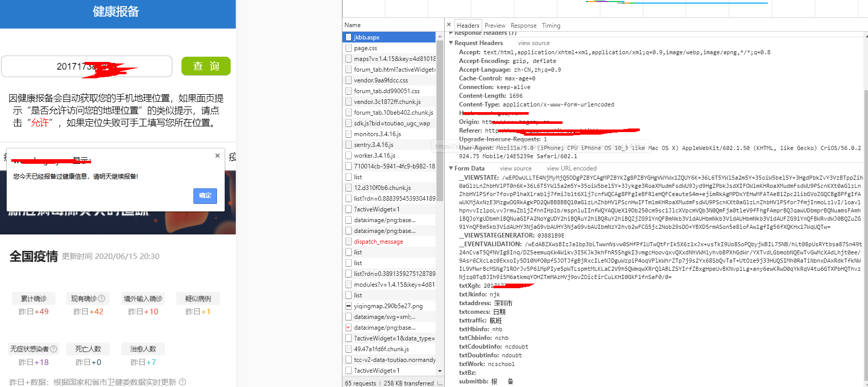Open the help icon beside 无症状感染者
This screenshot has height=387, width=868.
coord(53,349)
